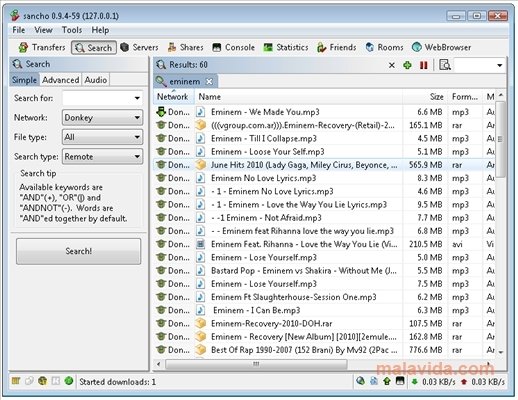Click the X icon to close the search results
This screenshot has width=518, height=400.
click(x=392, y=65)
